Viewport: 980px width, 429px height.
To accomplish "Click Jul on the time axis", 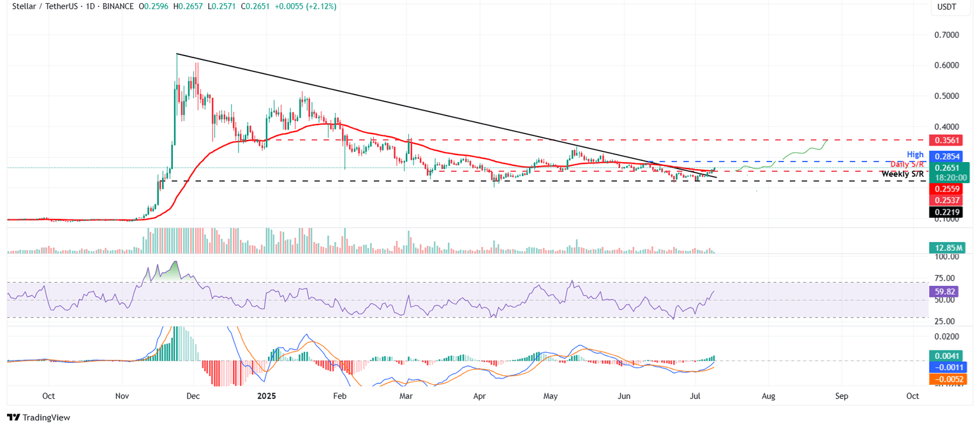I will click(695, 396).
